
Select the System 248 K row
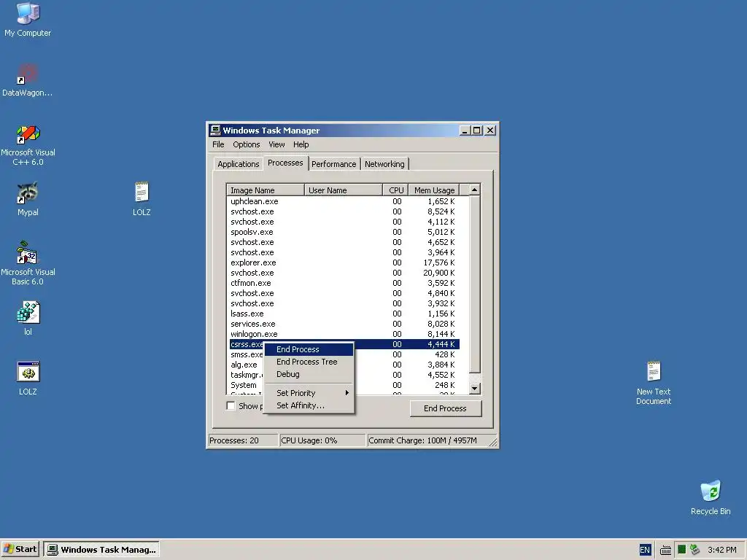(x=406, y=385)
